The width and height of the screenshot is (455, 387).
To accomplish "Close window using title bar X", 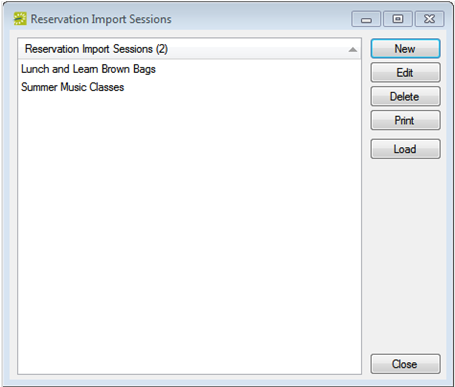I will click(x=429, y=19).
